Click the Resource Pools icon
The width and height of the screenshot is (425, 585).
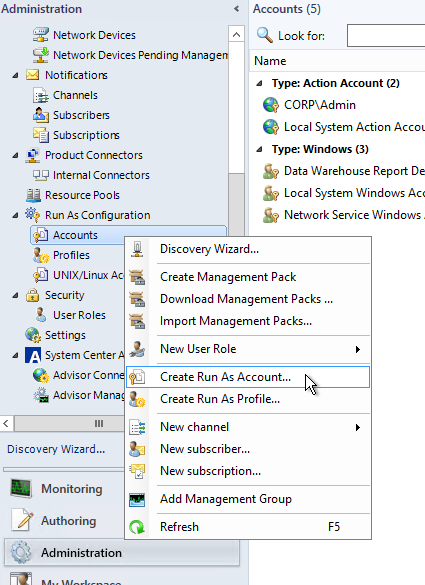pos(33,195)
